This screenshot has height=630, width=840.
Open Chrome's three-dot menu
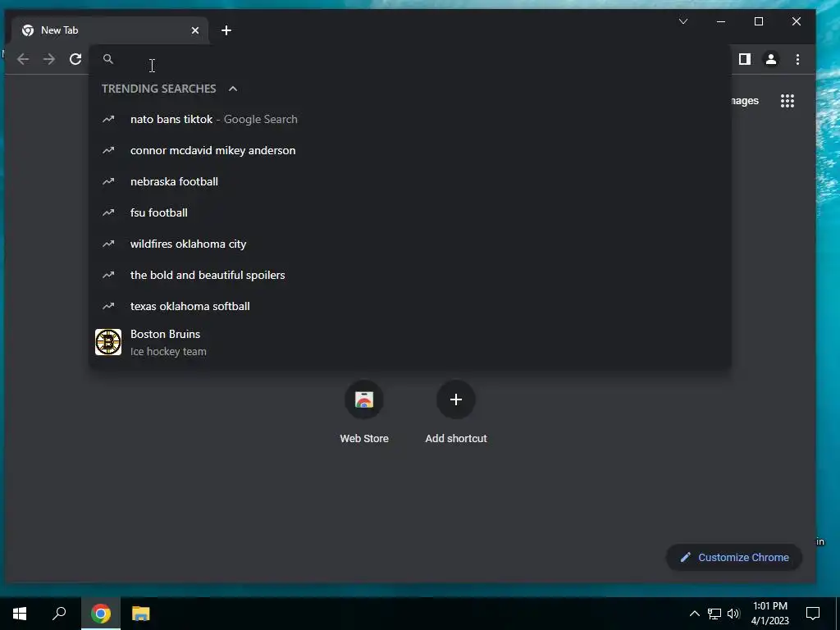[797, 59]
